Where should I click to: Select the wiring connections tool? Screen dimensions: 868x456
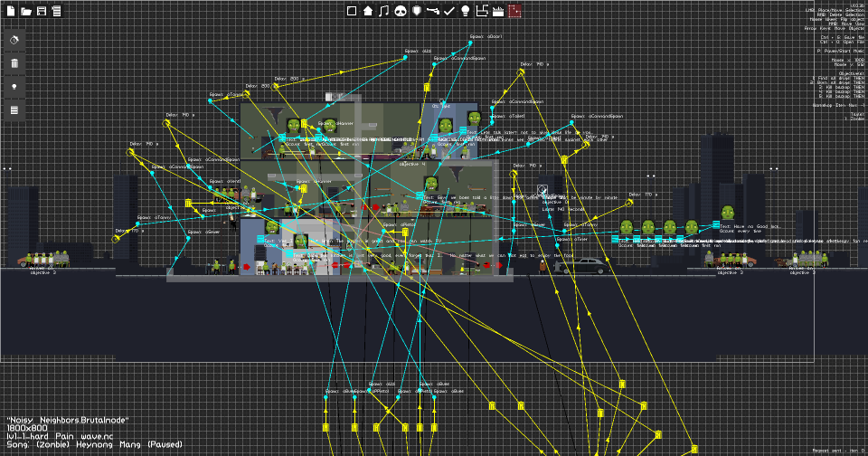[482, 11]
